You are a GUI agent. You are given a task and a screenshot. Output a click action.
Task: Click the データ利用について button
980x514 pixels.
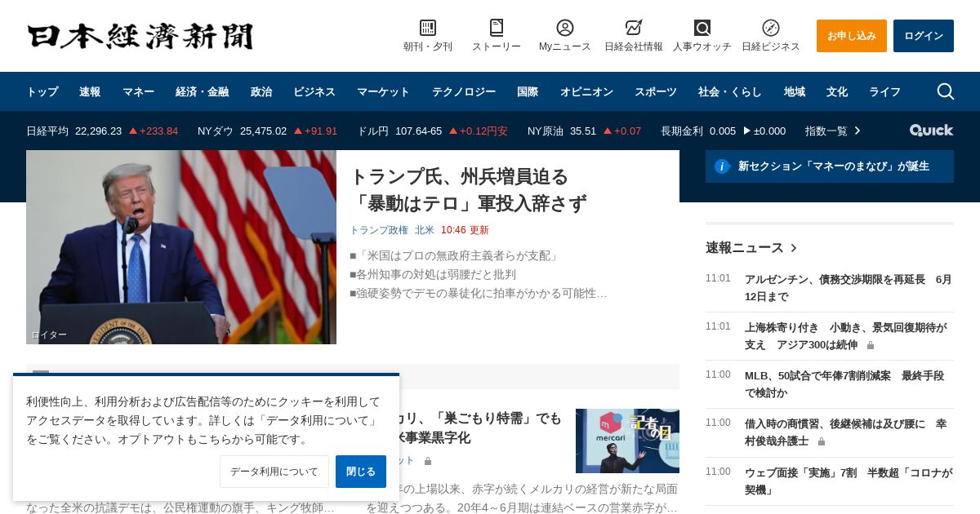(x=274, y=472)
